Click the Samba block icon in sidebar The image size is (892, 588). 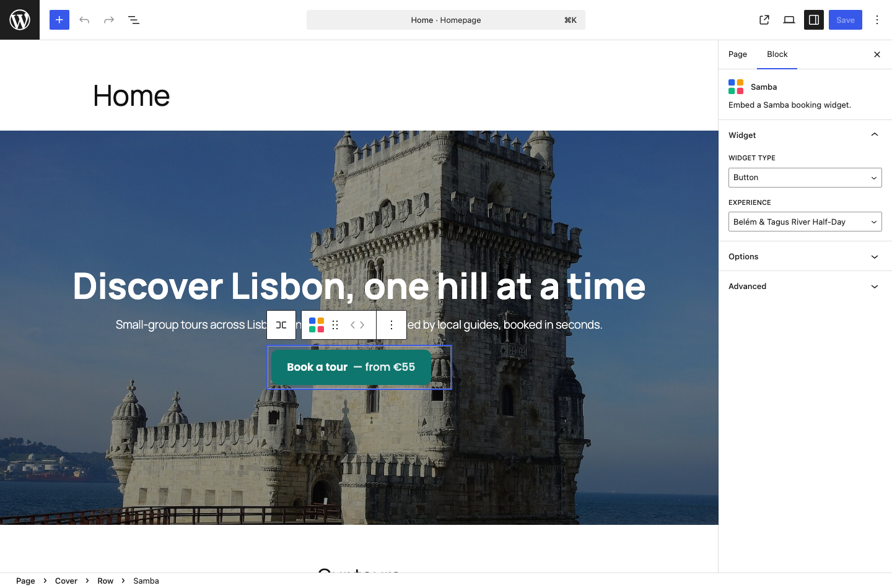[x=736, y=87]
